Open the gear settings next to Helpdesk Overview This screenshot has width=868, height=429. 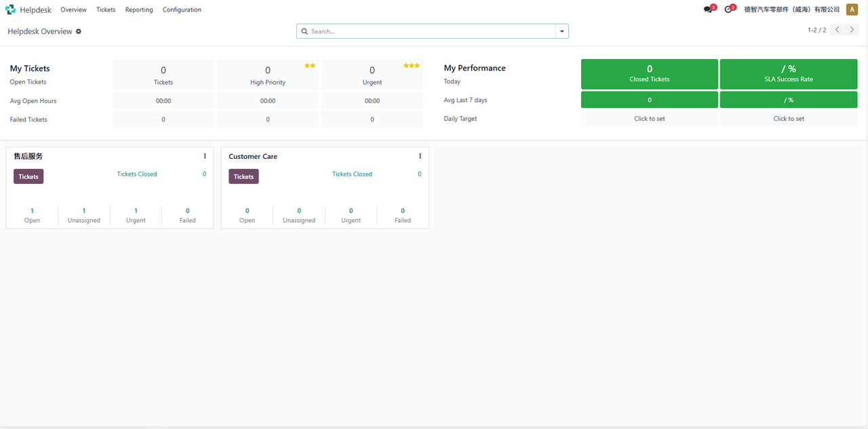(79, 31)
